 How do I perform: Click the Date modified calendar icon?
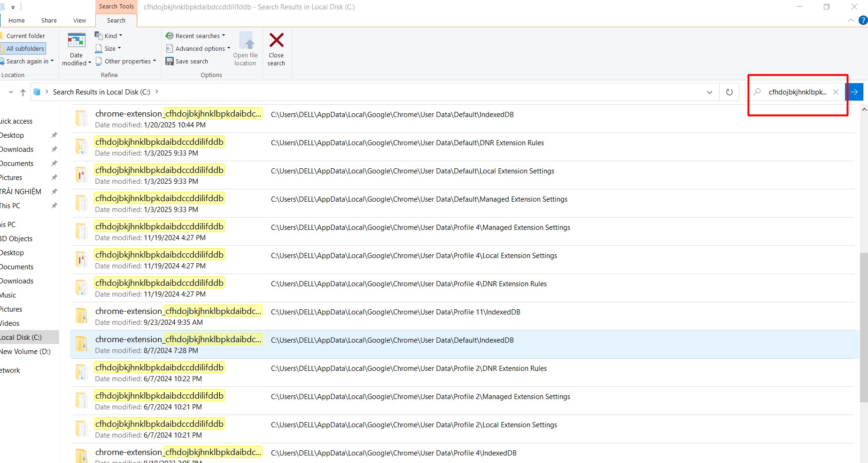click(x=76, y=41)
